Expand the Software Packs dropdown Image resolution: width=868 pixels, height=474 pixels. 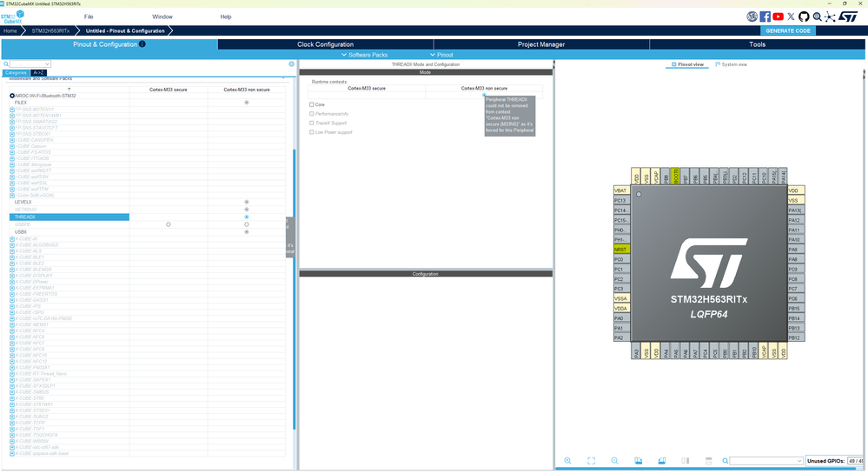pyautogui.click(x=364, y=55)
